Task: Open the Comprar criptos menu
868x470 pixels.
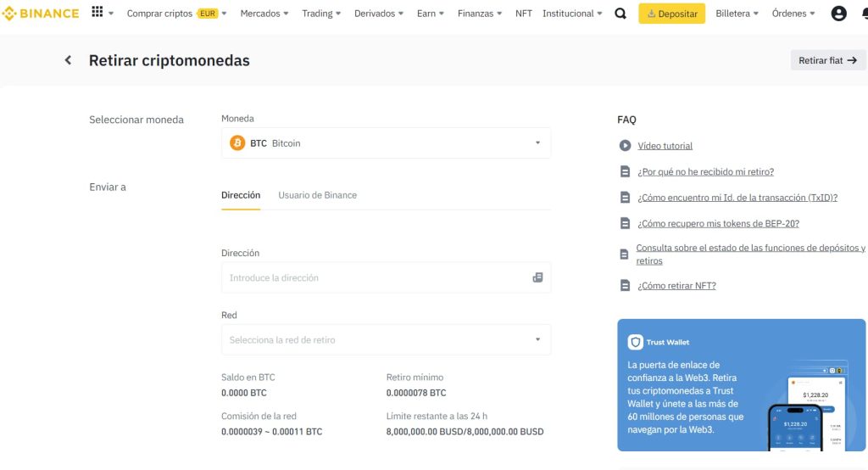Action: point(176,14)
